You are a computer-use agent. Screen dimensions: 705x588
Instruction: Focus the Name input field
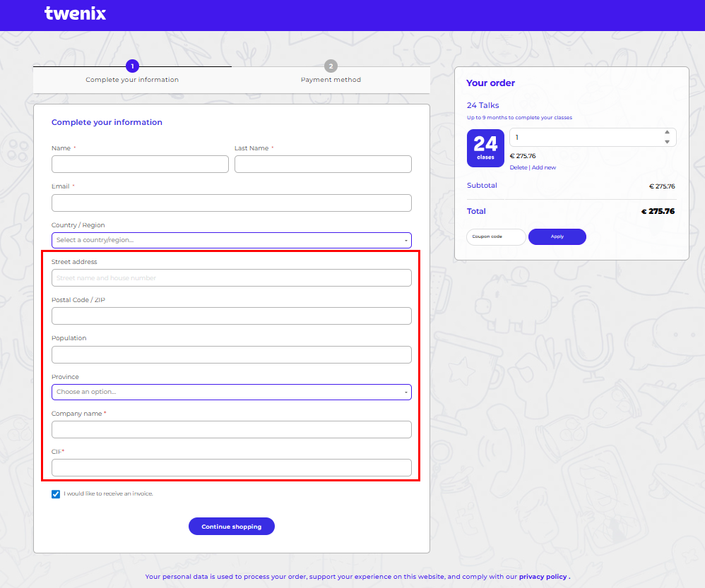click(x=140, y=164)
